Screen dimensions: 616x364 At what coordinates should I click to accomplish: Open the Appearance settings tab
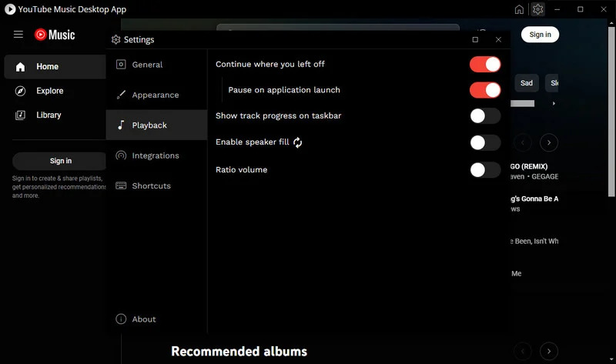[155, 95]
